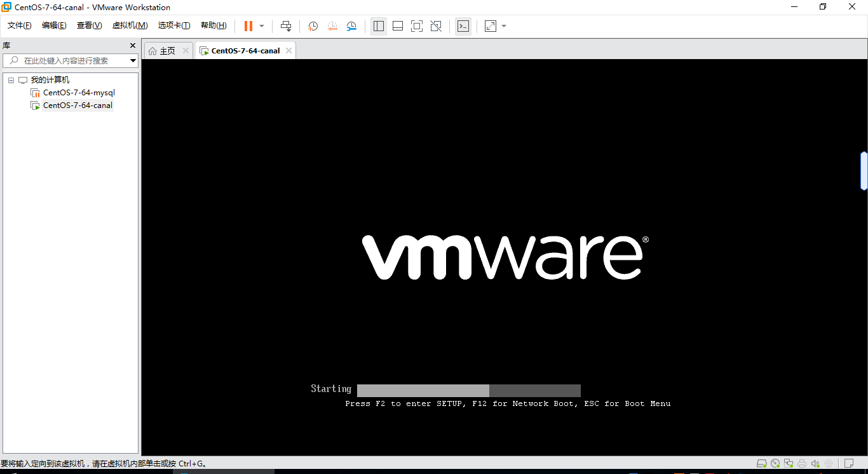Click the Send Ctrl+Alt+Del toolbar icon

tap(286, 26)
